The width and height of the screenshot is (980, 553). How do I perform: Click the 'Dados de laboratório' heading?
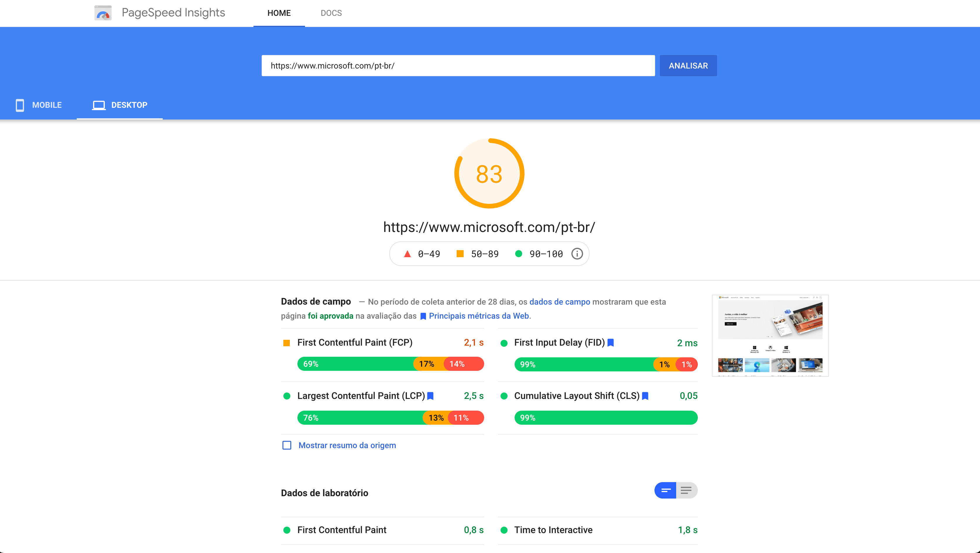coord(325,493)
